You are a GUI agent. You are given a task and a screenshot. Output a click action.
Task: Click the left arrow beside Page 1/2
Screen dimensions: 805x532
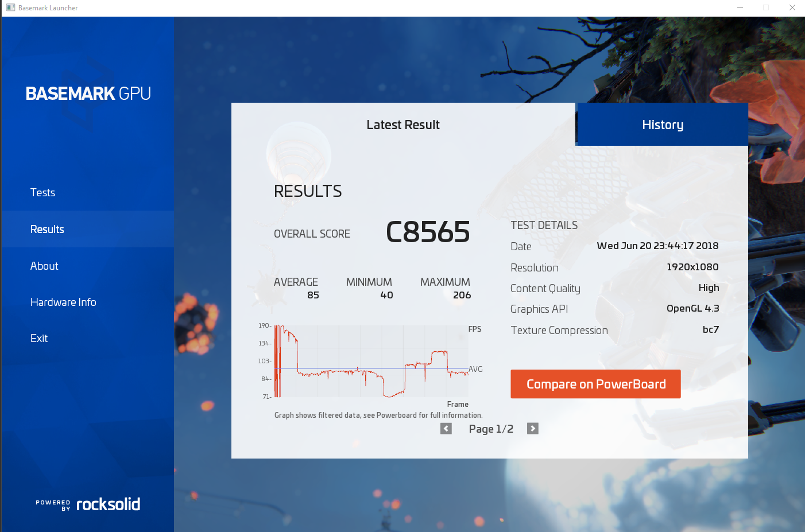click(x=446, y=428)
